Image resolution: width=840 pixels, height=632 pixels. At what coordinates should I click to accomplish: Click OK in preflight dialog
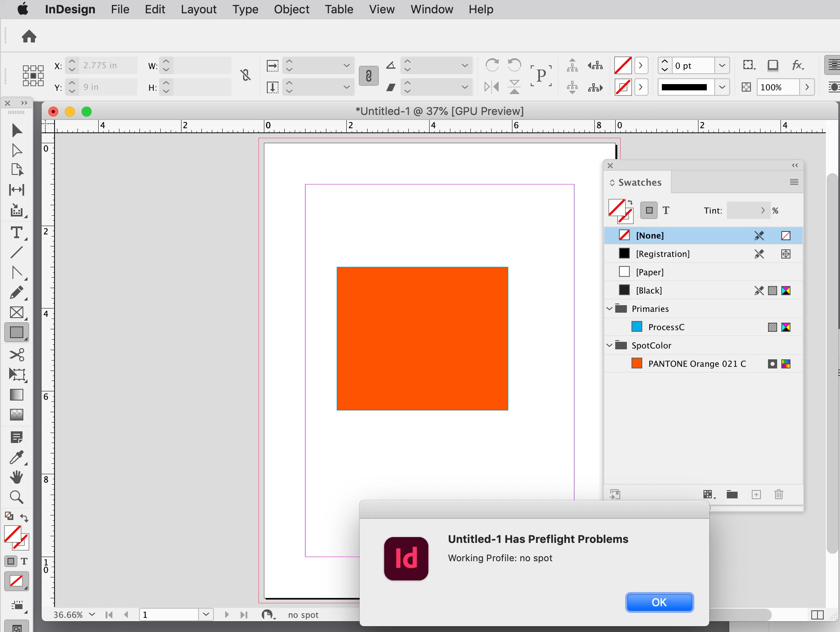coord(659,602)
